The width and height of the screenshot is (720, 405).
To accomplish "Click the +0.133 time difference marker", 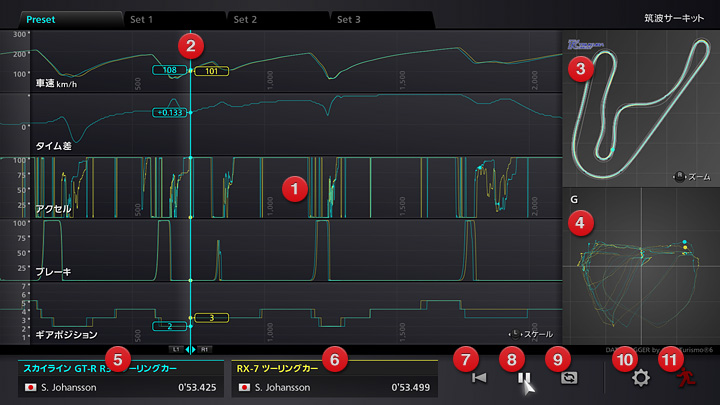I will pos(171,113).
